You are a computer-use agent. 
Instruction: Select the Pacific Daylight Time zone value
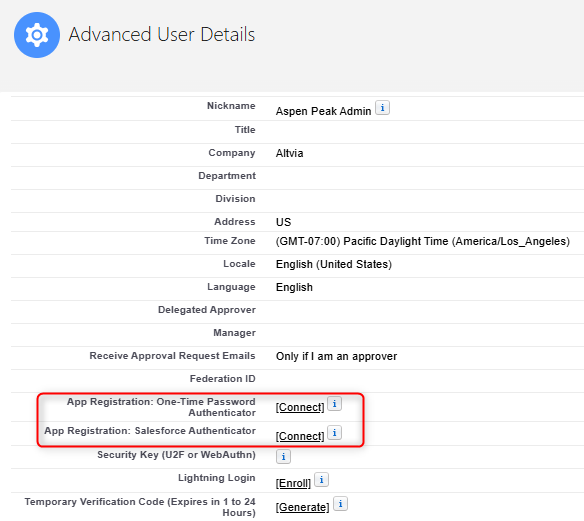click(x=423, y=241)
